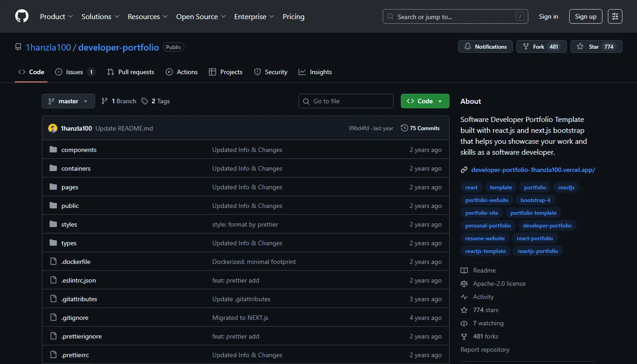Screen dimensions: 637x364
Task: Open the public folder
Action: coord(70,206)
